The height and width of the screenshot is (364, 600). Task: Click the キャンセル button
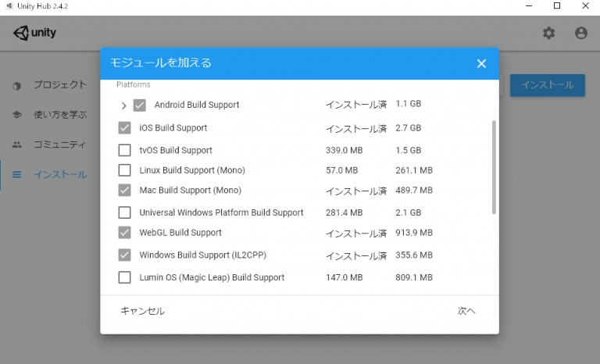[x=143, y=311]
